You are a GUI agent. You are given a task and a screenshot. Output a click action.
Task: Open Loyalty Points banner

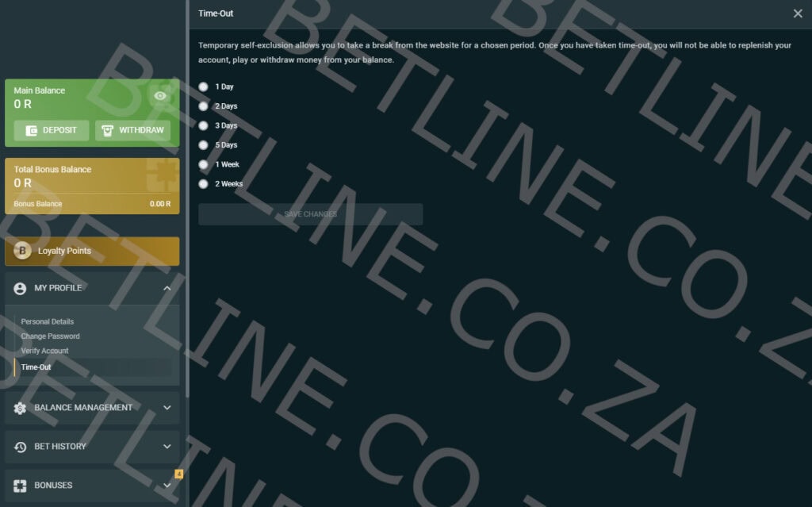coord(92,251)
